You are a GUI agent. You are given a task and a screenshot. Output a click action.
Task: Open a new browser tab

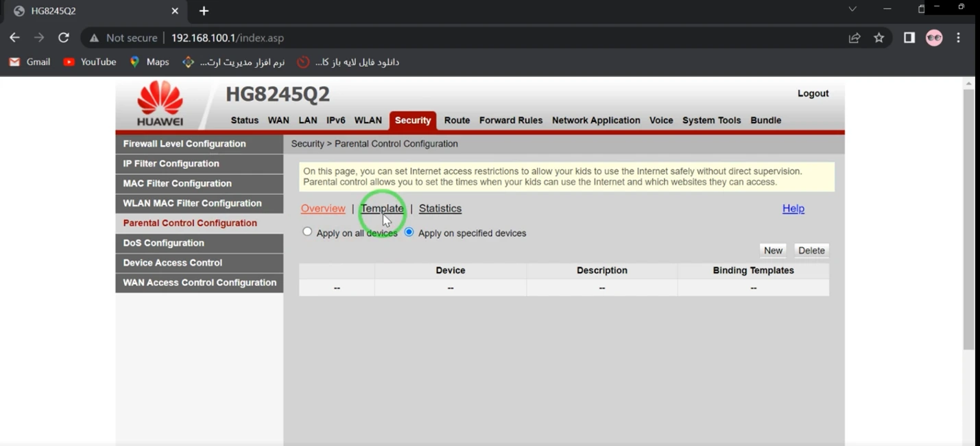[x=204, y=11]
